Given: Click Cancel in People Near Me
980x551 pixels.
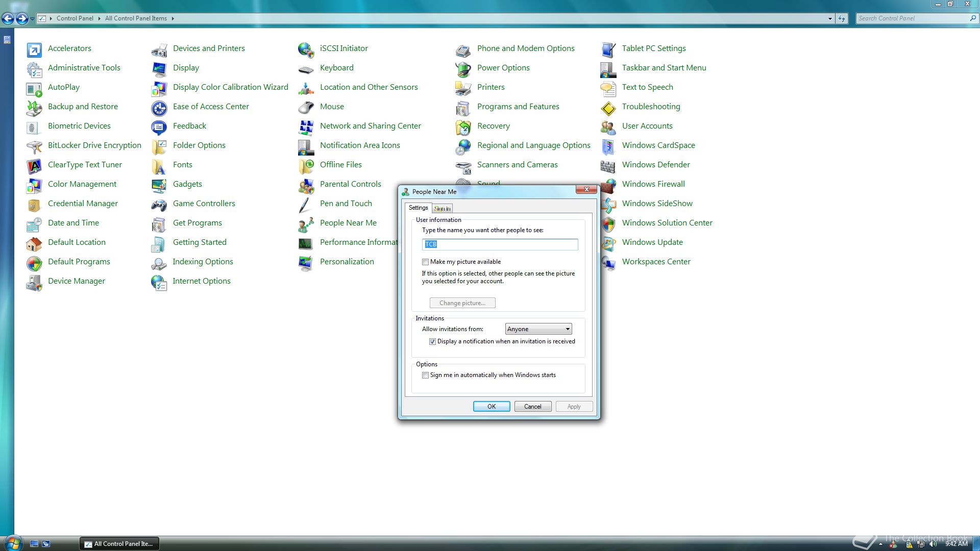Looking at the screenshot, I should point(532,407).
